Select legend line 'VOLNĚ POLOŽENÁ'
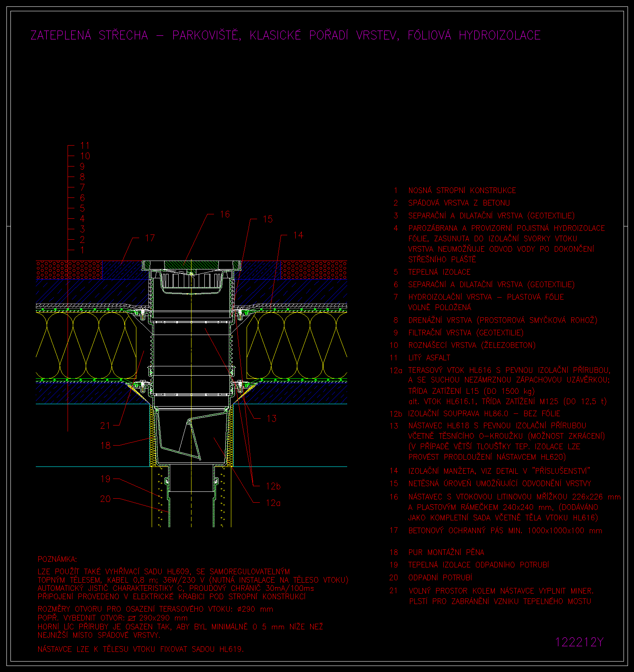The height and width of the screenshot is (672, 634). (x=440, y=307)
